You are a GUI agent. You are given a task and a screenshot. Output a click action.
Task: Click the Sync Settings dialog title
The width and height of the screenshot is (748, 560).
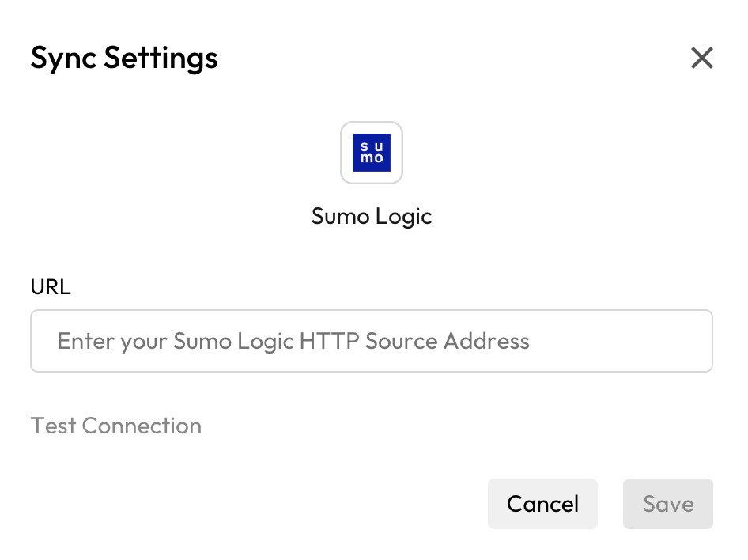tap(123, 58)
